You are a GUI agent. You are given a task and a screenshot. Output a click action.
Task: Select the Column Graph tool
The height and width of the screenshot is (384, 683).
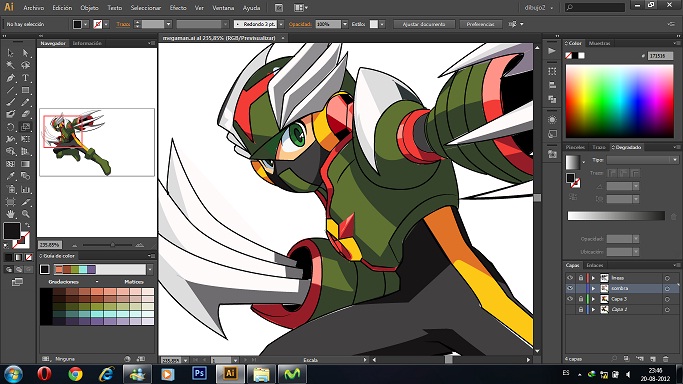25,189
